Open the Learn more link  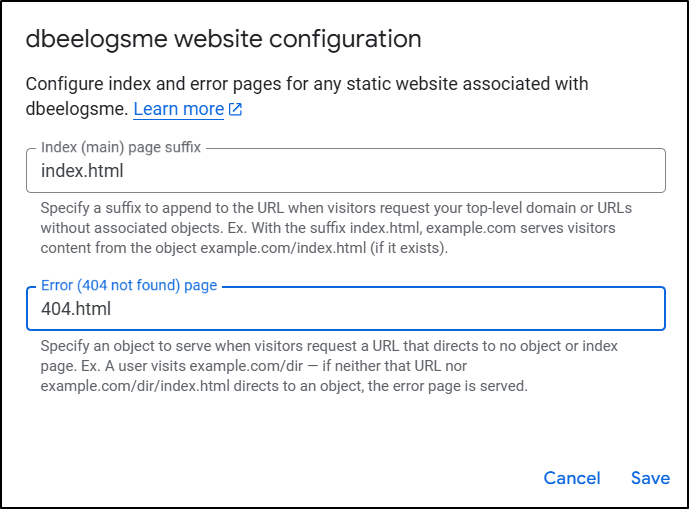tap(179, 109)
